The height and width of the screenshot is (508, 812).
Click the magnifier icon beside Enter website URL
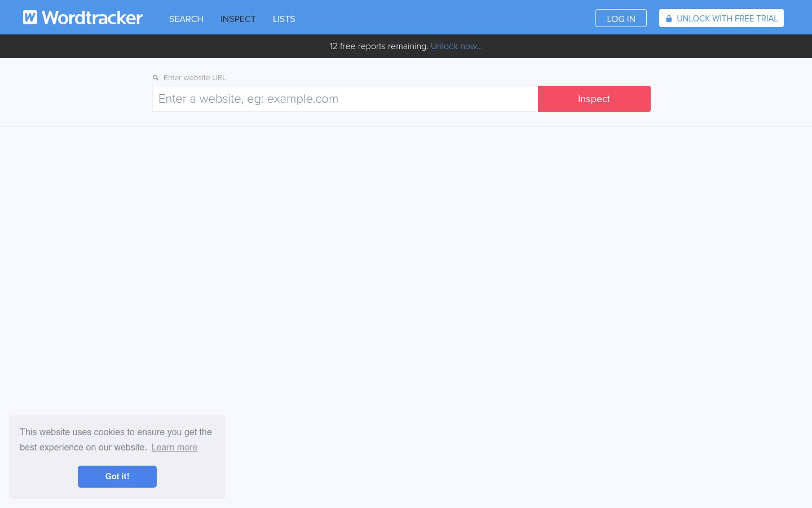pos(156,78)
